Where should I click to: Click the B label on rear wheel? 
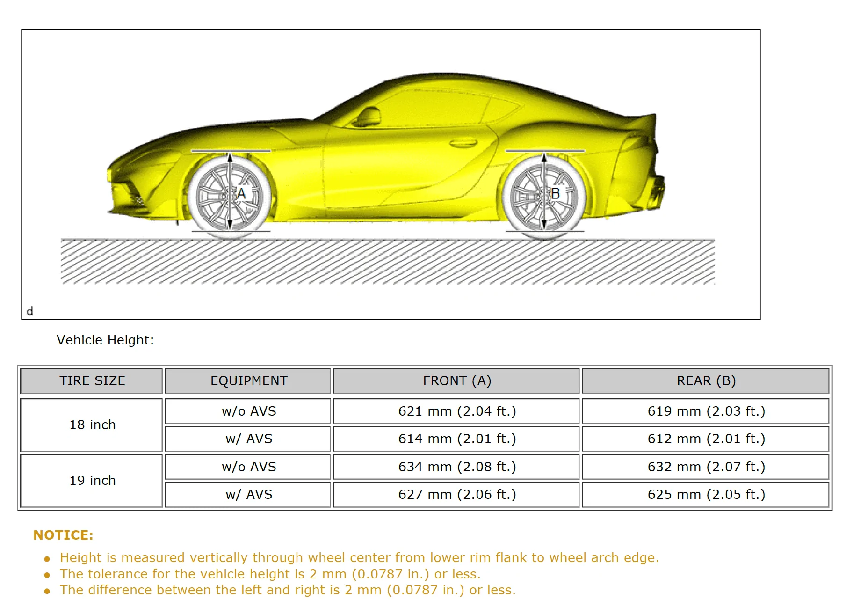555,193
